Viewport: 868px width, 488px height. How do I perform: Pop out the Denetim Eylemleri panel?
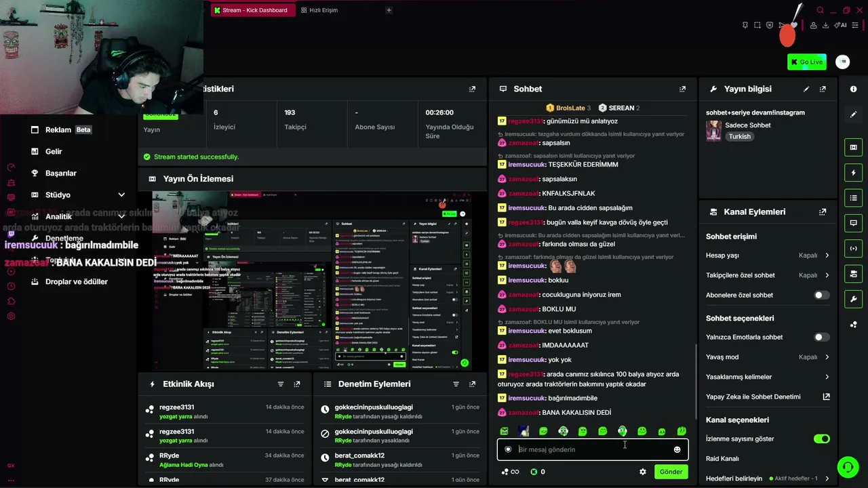[472, 384]
